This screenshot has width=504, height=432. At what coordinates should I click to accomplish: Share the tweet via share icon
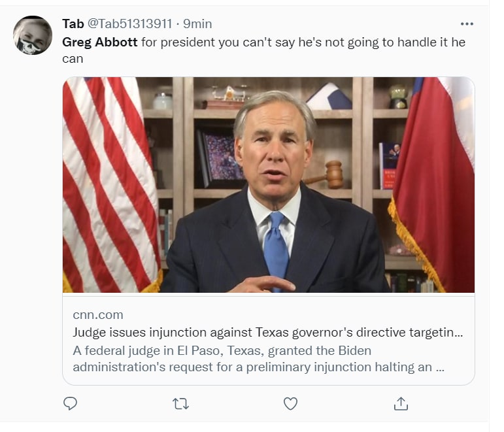pos(401,404)
